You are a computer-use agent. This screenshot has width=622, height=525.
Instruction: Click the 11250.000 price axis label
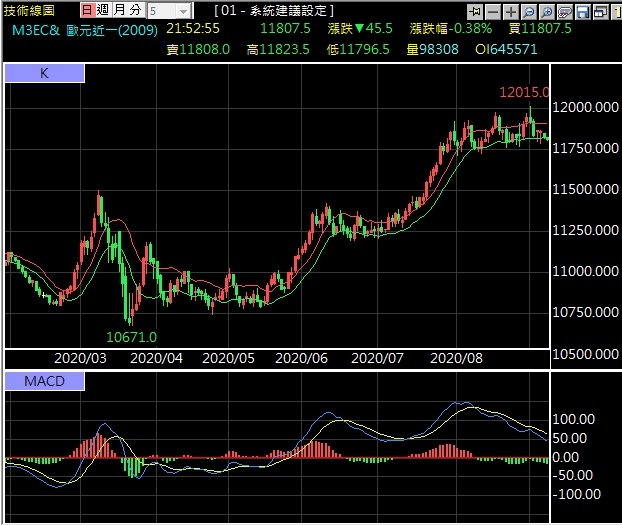point(586,230)
